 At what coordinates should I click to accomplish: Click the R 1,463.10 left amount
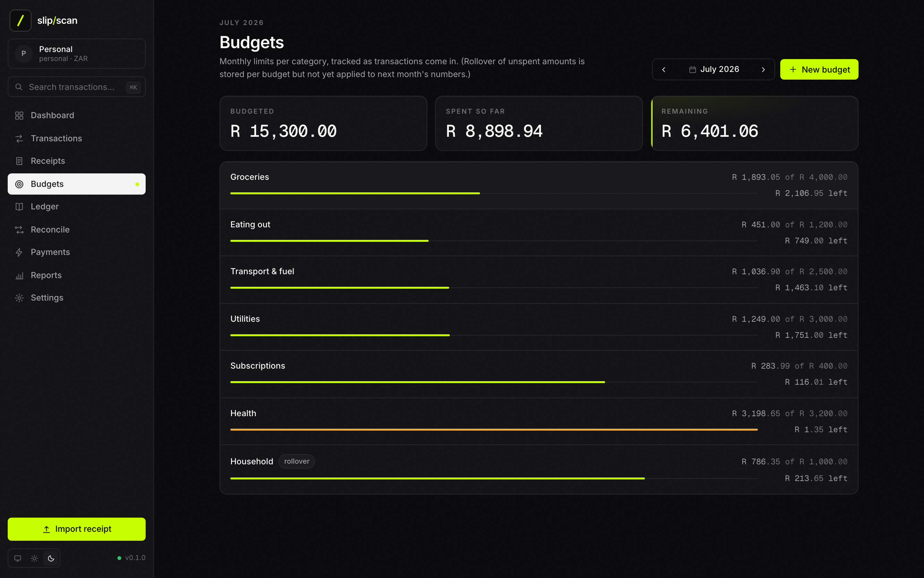pos(811,288)
